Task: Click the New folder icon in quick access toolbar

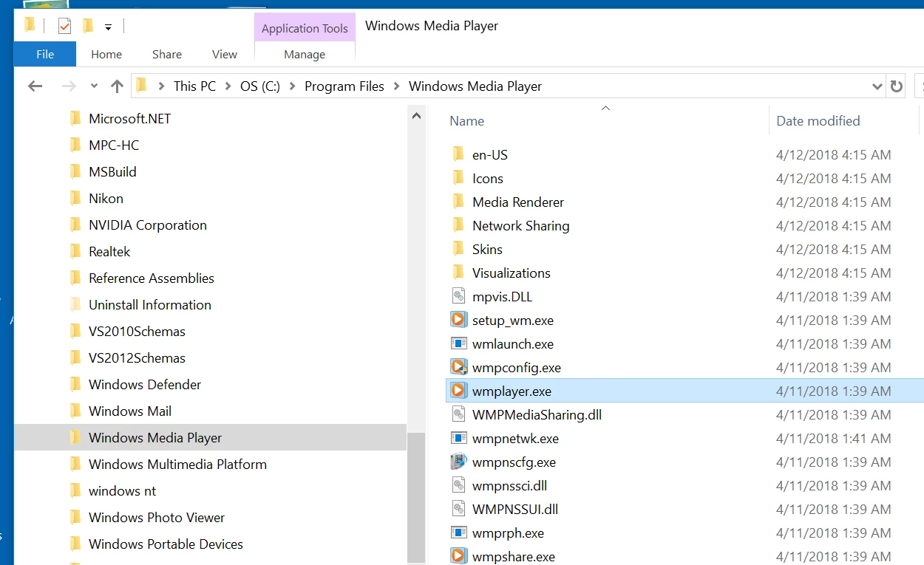Action: coord(88,27)
